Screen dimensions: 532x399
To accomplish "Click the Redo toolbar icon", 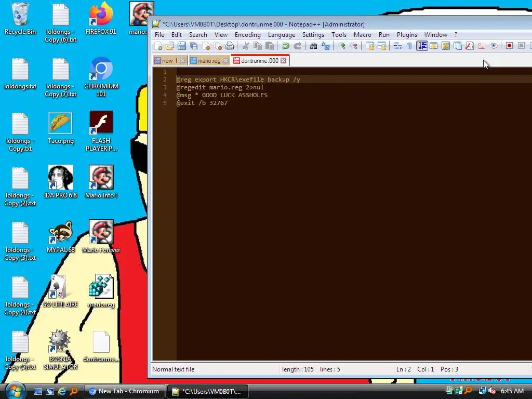I will 298,46.
